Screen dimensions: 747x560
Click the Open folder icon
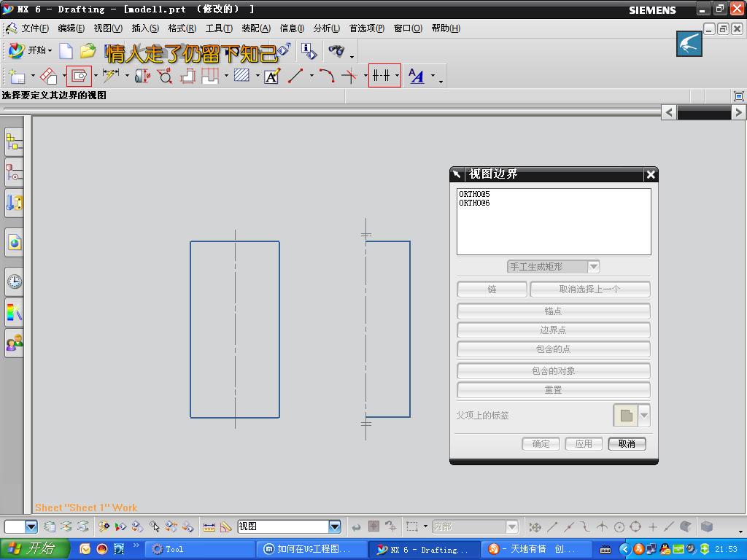88,50
